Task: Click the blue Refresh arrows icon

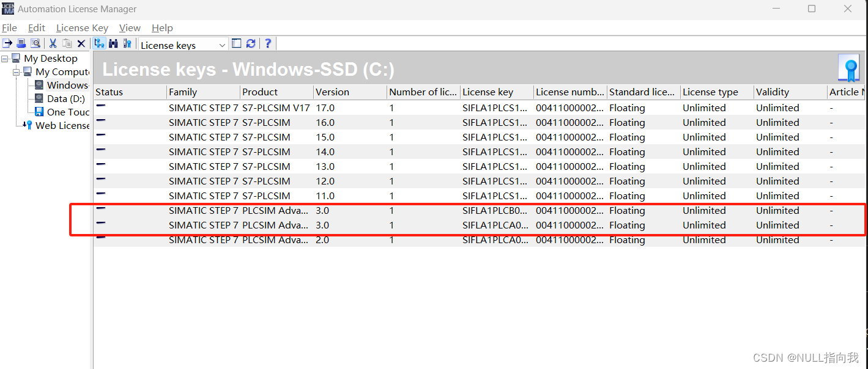Action: click(251, 43)
